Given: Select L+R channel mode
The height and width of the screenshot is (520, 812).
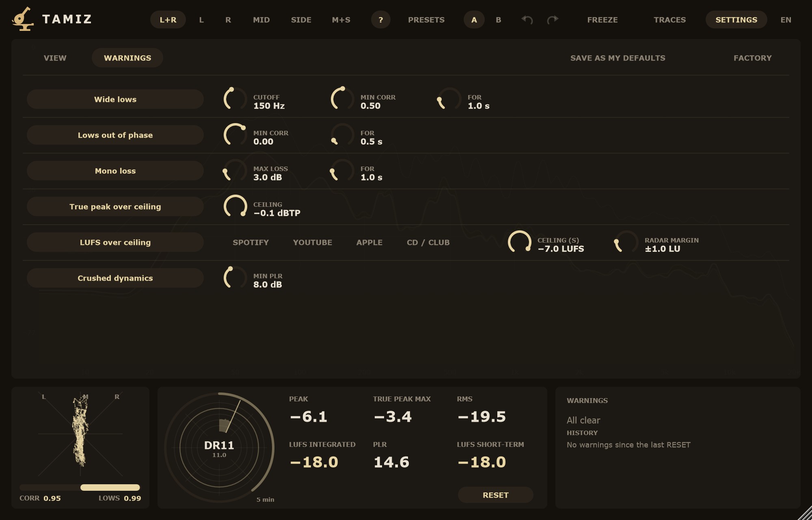Looking at the screenshot, I should [x=168, y=19].
